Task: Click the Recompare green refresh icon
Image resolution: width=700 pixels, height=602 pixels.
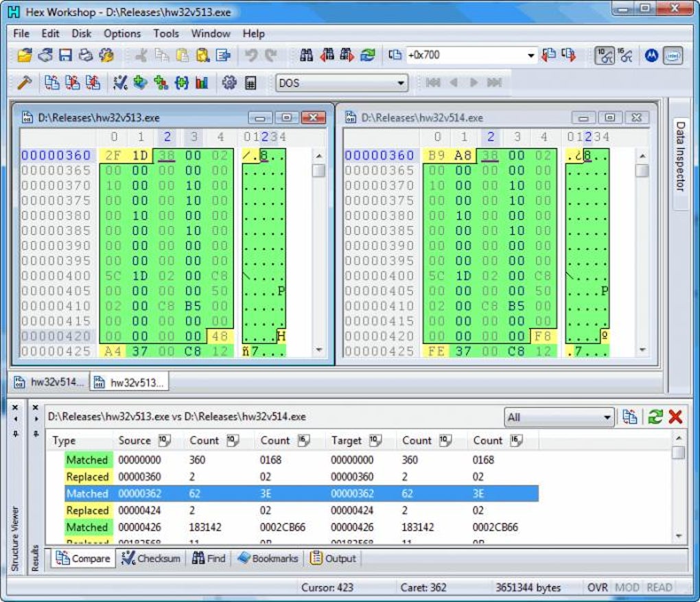Action: [x=655, y=417]
